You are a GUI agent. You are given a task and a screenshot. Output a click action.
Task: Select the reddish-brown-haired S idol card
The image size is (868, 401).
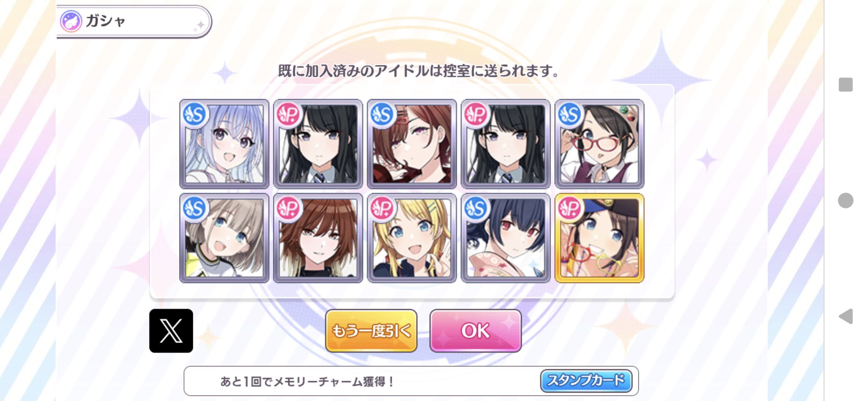(412, 144)
